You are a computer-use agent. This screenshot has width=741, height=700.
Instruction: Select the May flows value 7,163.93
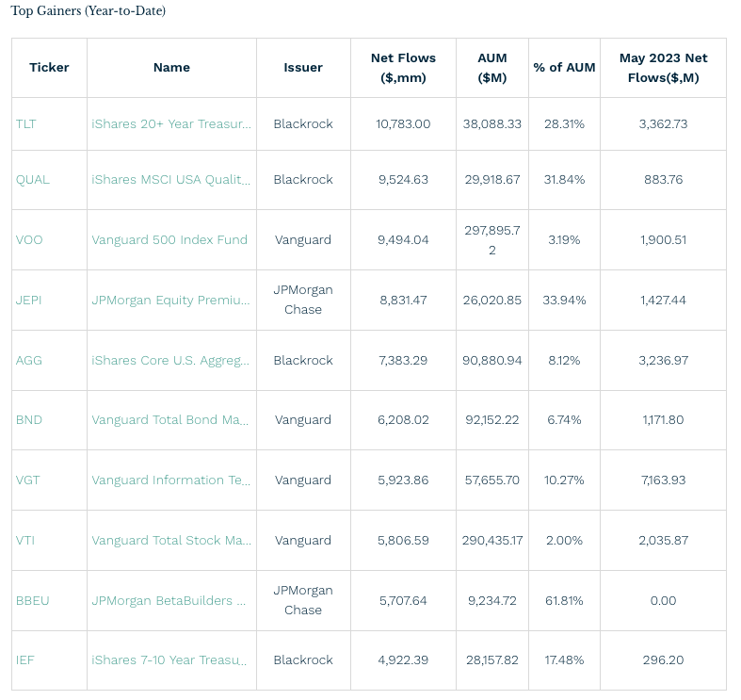tap(663, 480)
